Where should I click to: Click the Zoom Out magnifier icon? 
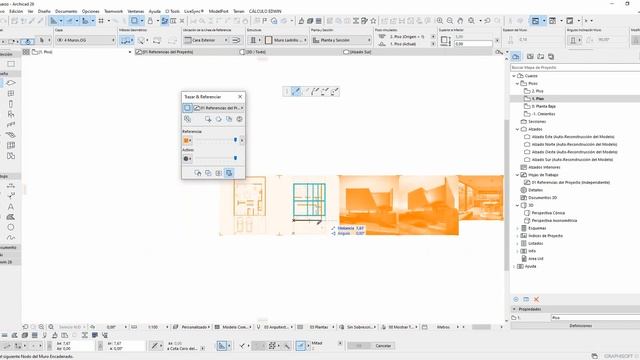coord(450,20)
